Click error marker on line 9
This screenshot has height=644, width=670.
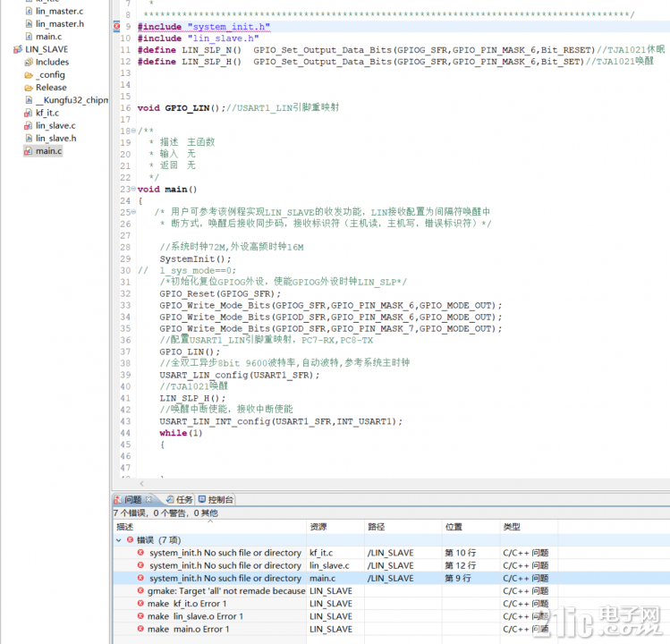[x=116, y=26]
